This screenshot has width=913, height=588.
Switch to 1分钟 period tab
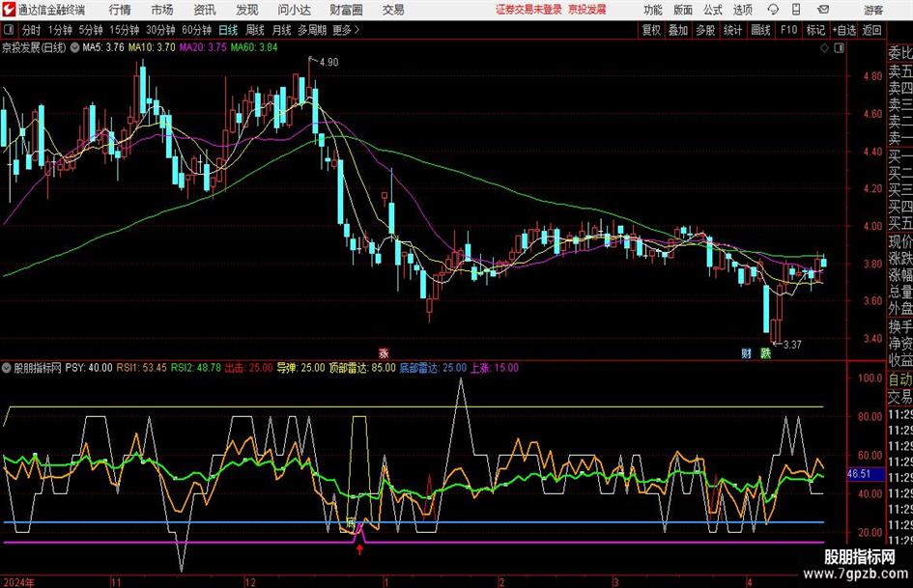click(60, 30)
